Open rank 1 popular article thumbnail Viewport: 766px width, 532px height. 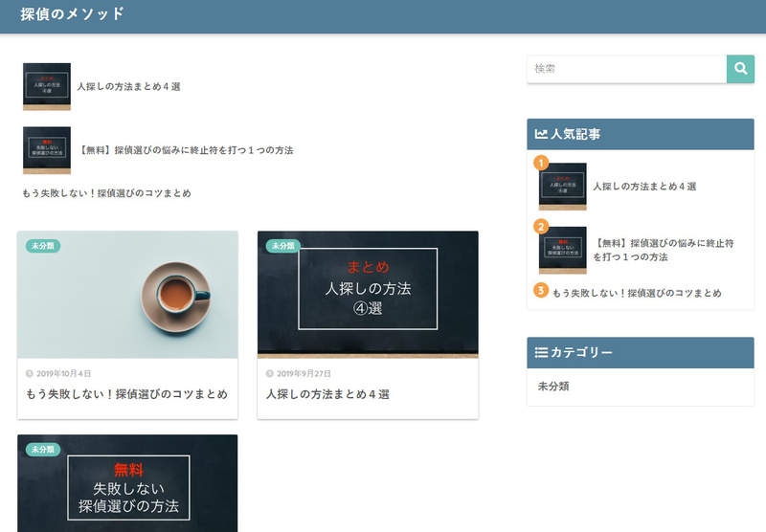pos(563,187)
